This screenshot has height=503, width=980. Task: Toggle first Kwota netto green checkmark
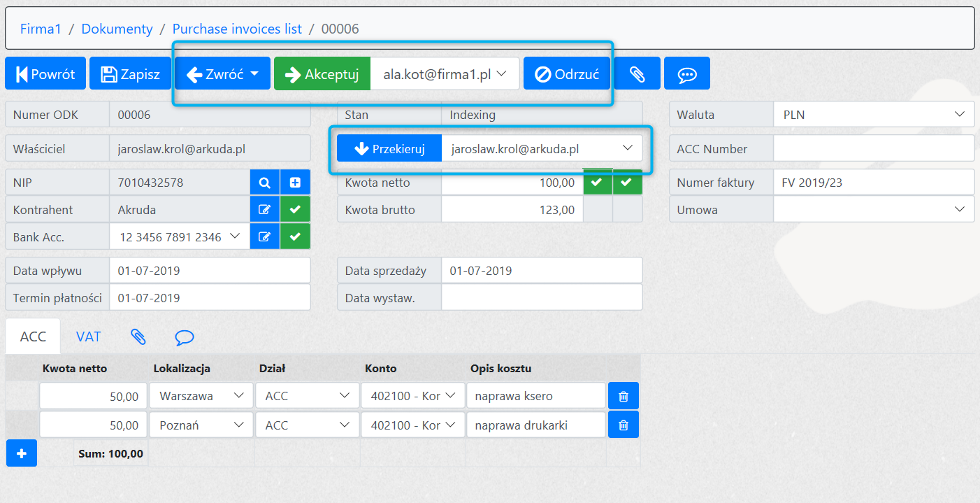(597, 183)
